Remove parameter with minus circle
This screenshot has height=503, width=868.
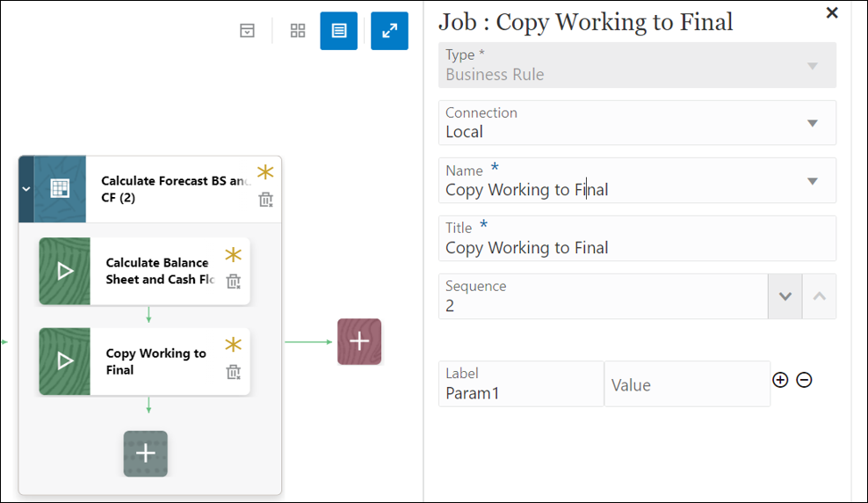click(x=805, y=380)
